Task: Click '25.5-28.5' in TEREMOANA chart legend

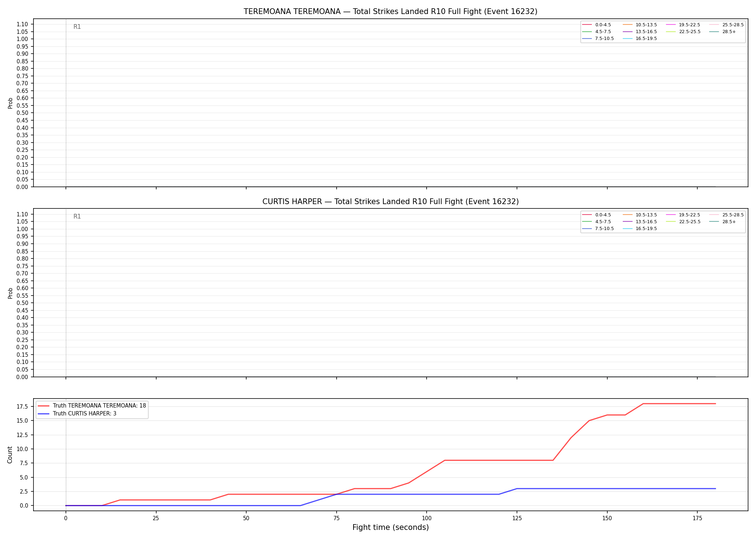Action: [733, 25]
